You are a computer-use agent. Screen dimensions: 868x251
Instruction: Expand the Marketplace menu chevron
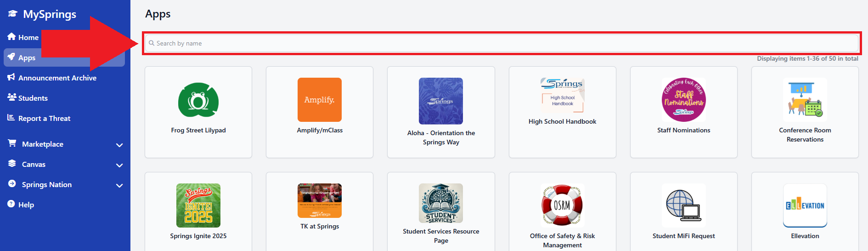119,145
